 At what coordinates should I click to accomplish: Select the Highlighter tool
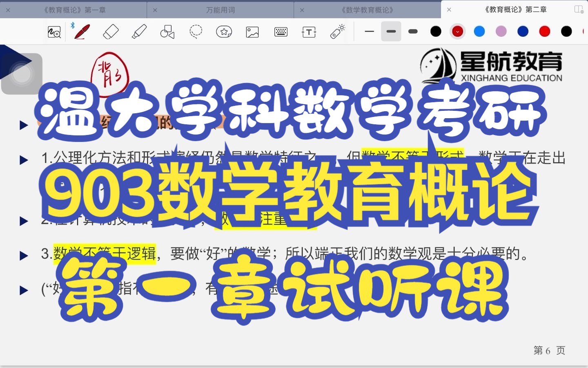click(139, 31)
